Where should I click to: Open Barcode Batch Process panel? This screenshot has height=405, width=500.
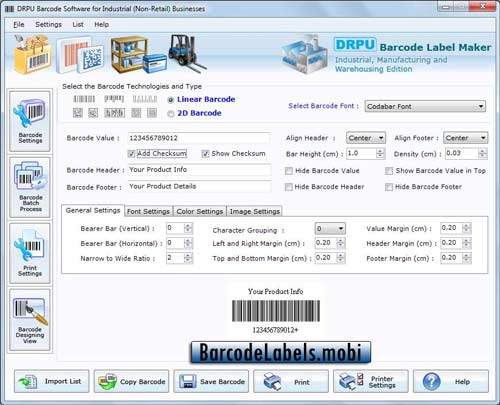tap(30, 187)
